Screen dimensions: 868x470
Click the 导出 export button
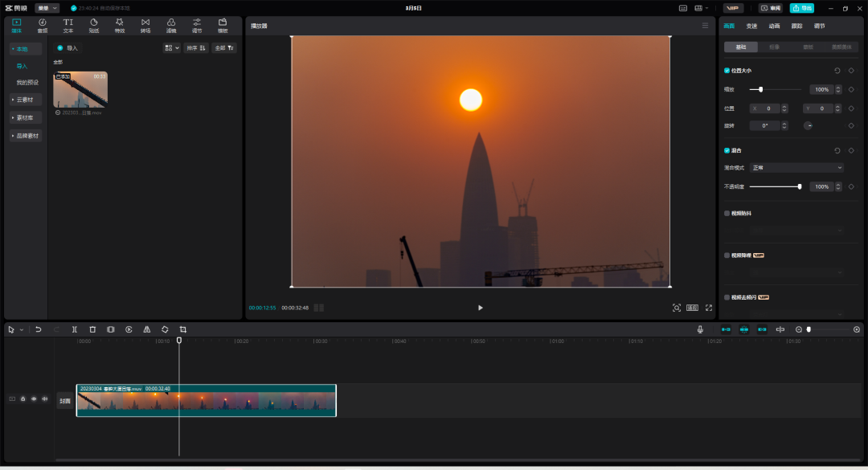tap(801, 8)
